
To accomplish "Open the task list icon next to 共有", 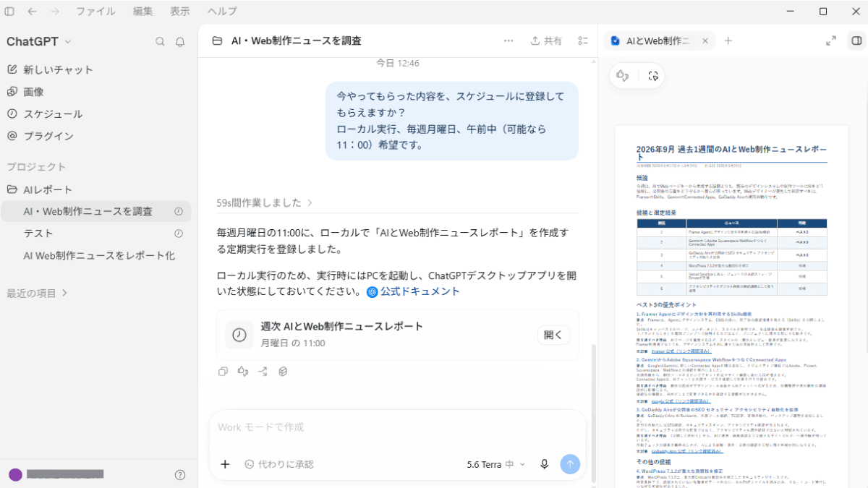I will [583, 41].
